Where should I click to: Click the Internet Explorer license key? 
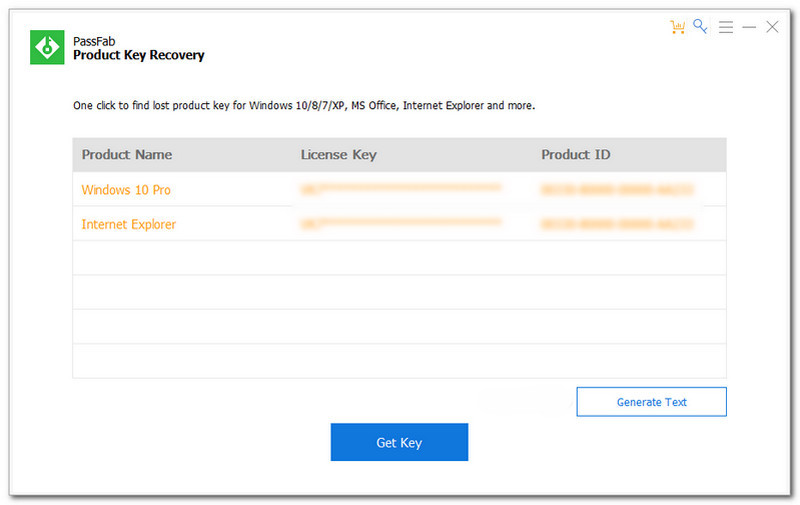click(x=400, y=224)
